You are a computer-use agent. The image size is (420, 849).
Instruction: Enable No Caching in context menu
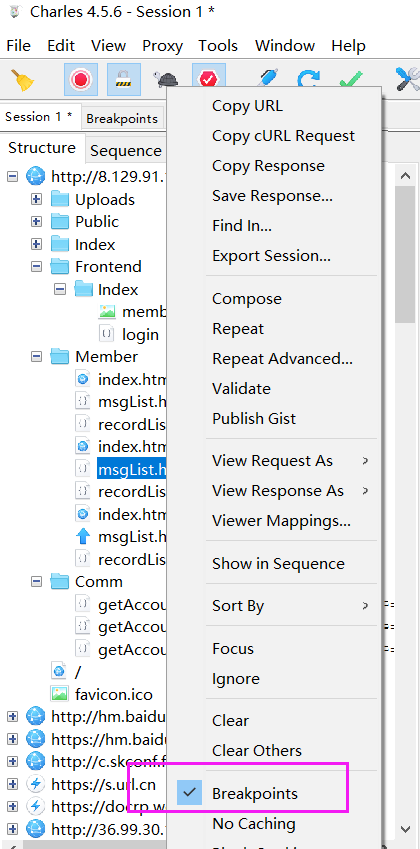point(254,824)
